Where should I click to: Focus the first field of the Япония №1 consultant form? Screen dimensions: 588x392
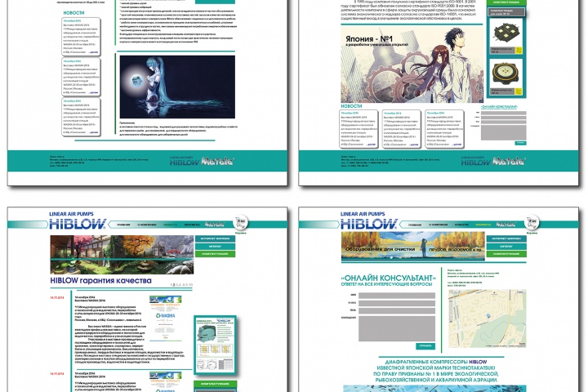(x=504, y=113)
